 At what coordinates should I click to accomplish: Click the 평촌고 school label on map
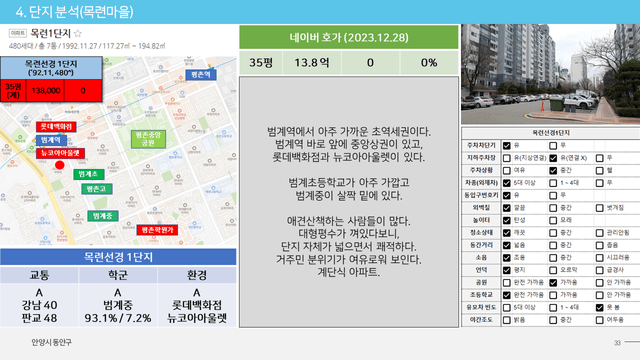point(97,189)
